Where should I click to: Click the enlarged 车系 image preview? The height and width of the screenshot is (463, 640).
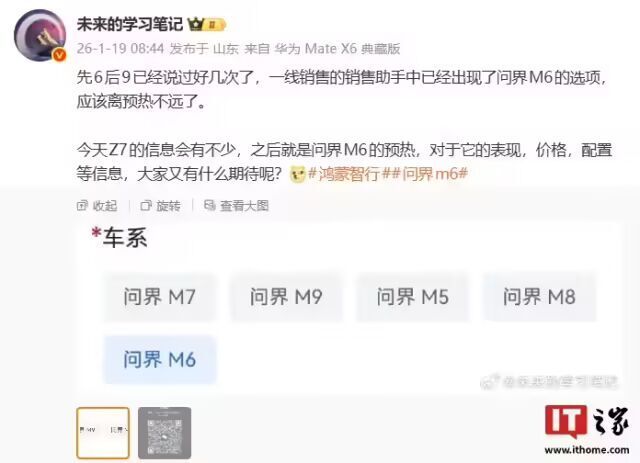[x=349, y=308]
